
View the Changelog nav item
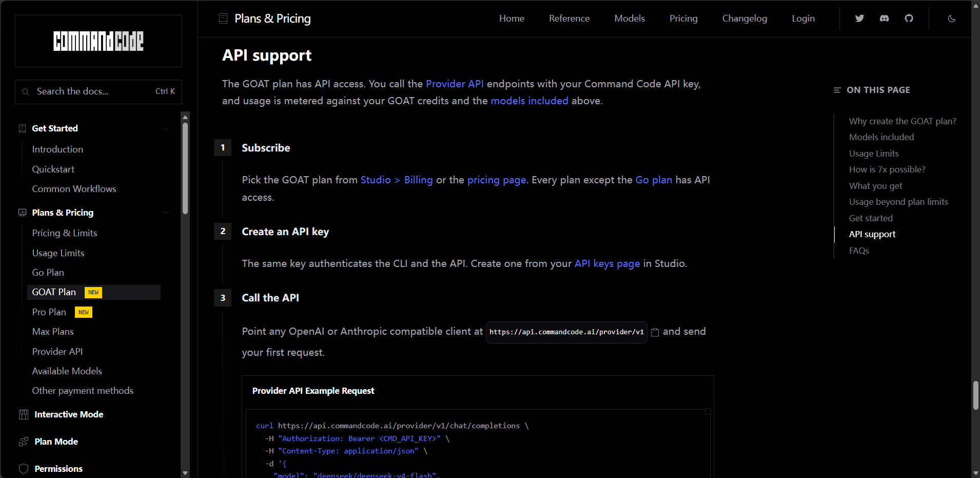click(x=744, y=18)
